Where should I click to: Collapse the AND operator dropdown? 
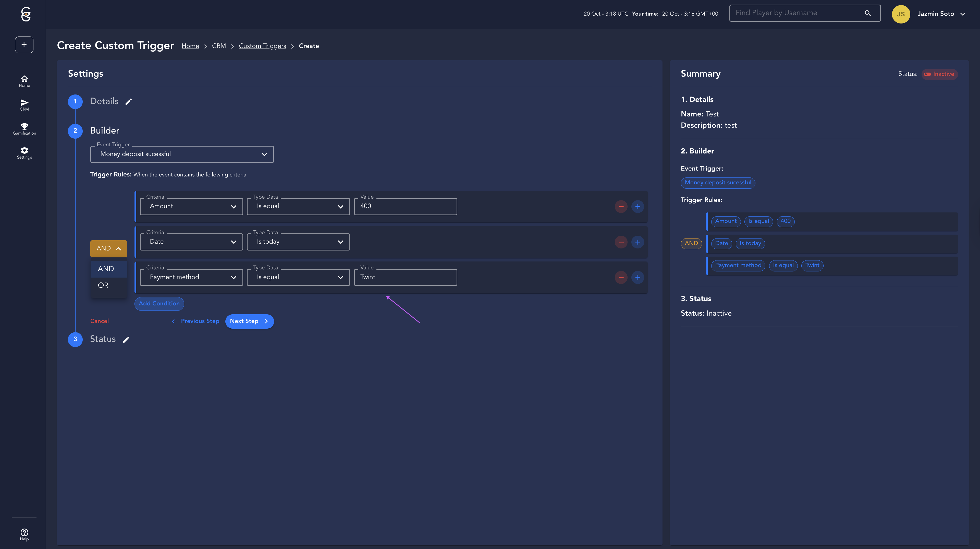[x=108, y=249]
